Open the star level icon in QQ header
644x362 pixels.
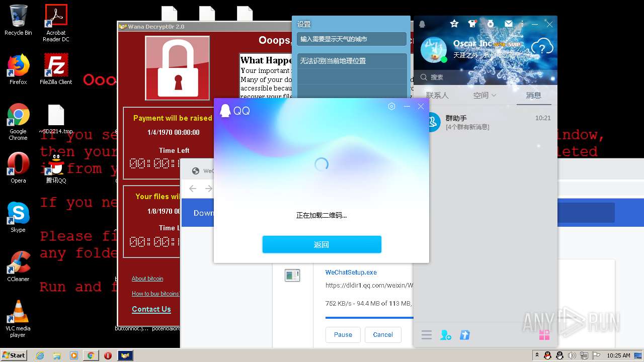click(454, 24)
